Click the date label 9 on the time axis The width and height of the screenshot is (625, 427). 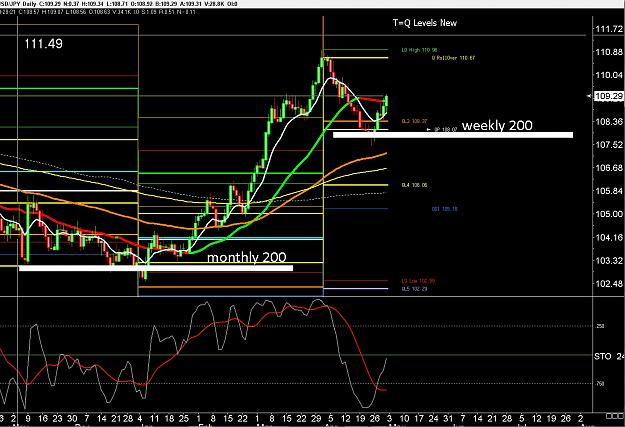(28, 419)
